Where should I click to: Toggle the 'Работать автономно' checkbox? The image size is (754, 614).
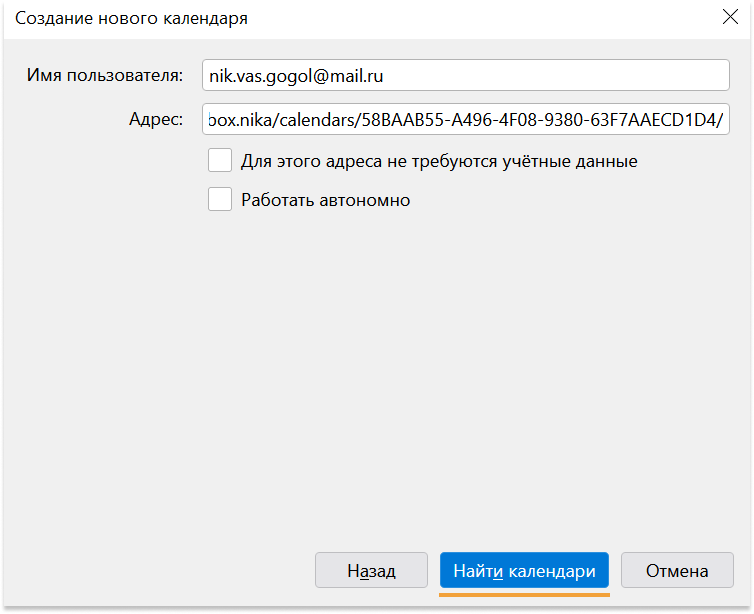pos(220,199)
